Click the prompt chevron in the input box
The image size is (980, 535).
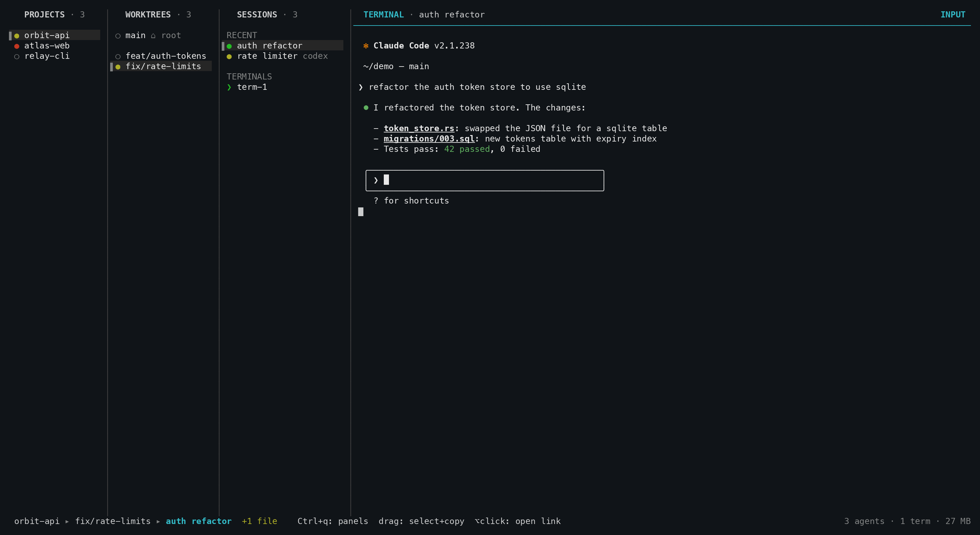click(x=376, y=180)
